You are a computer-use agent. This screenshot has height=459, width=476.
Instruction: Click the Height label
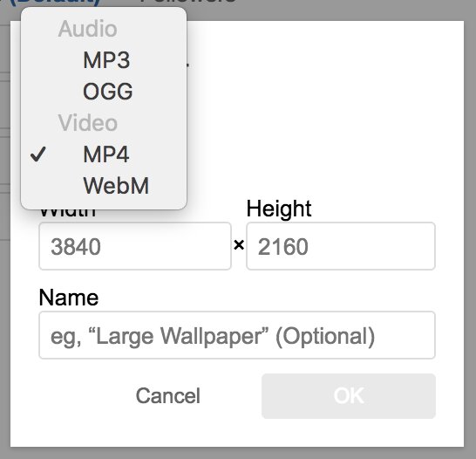279,209
